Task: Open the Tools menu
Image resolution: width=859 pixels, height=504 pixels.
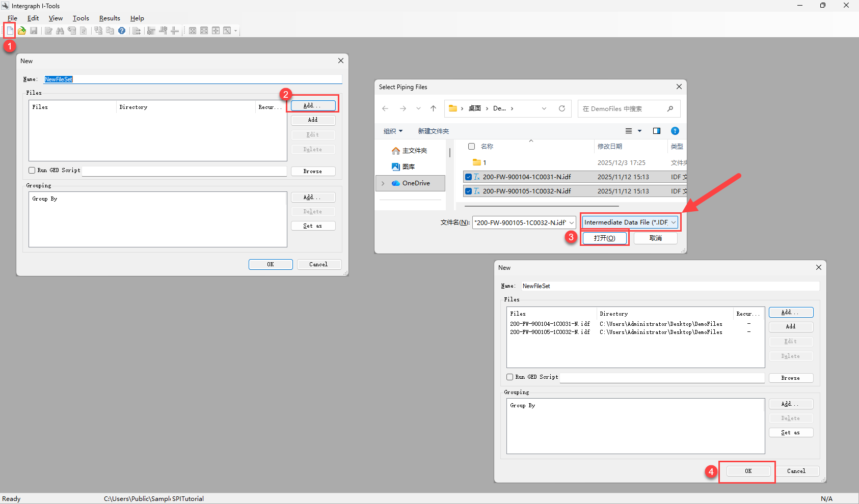Action: point(80,18)
